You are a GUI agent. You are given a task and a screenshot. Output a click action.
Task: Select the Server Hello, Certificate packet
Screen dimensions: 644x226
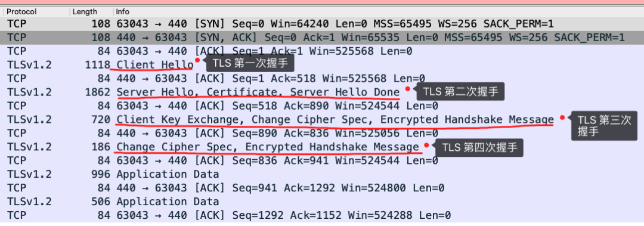(x=322, y=92)
